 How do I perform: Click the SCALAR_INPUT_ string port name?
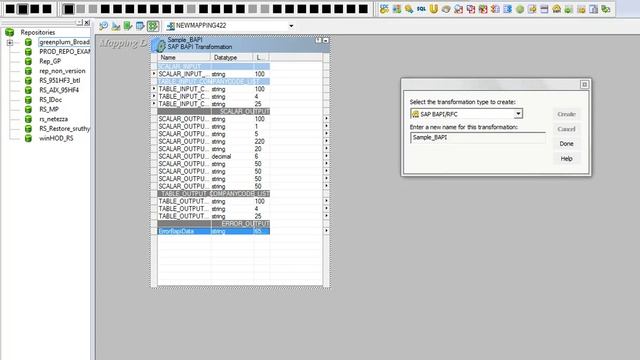184,74
